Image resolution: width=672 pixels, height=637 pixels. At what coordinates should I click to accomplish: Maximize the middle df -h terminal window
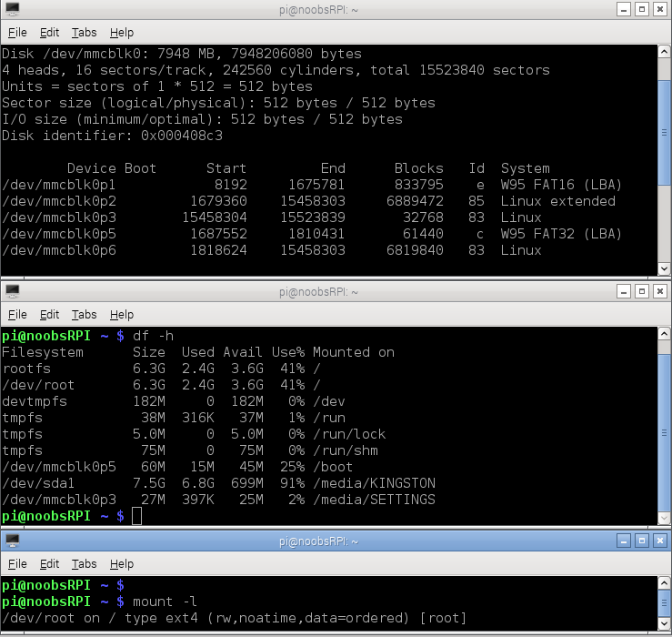[x=641, y=291]
